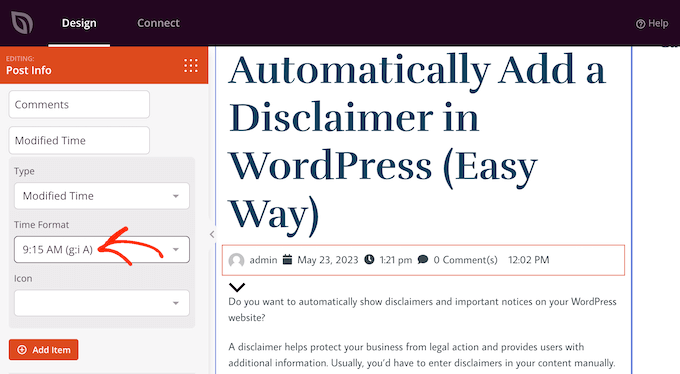The image size is (680, 374).
Task: Click the Add Item button
Action: (x=43, y=350)
